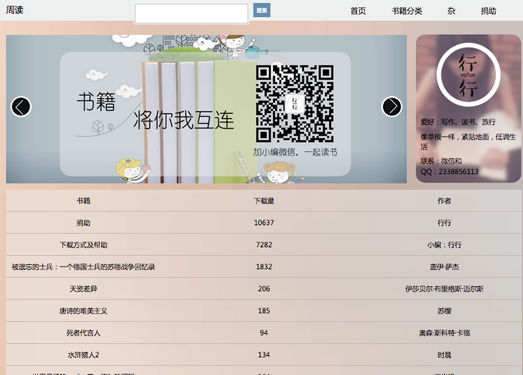
Task: Click the 书籍 将你我互连 banner slide
Action: point(206,109)
